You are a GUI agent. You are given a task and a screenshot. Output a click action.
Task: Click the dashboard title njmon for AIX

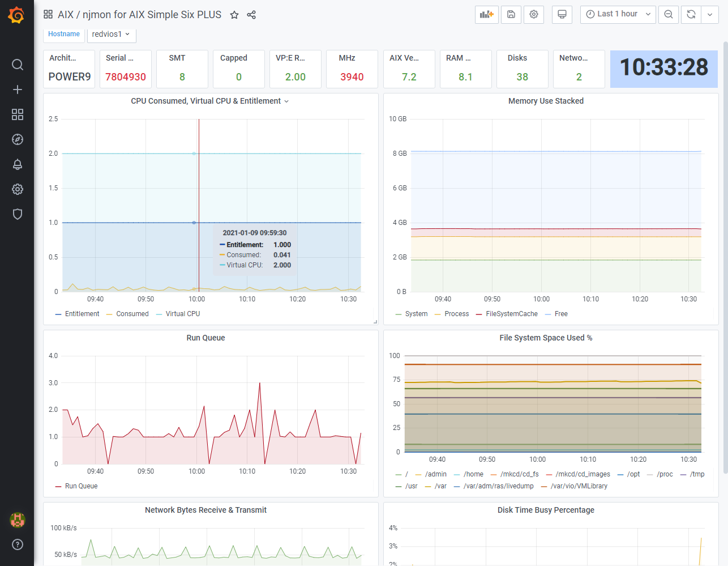(x=139, y=15)
